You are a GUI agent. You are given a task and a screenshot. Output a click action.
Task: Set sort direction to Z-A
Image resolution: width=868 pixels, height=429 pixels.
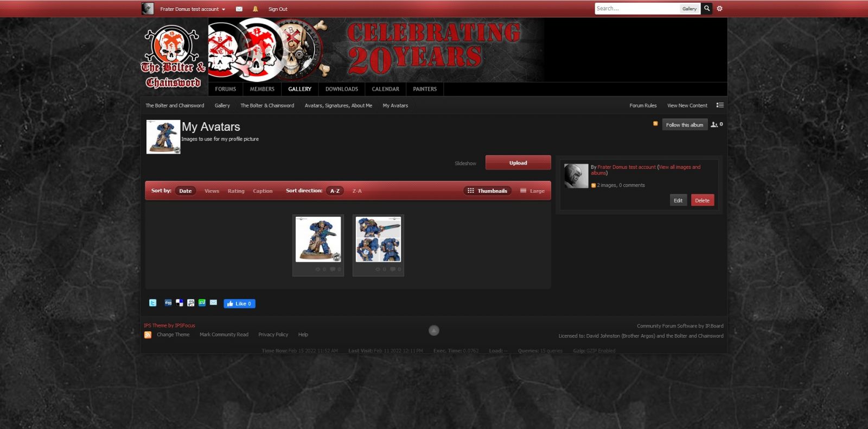(357, 191)
